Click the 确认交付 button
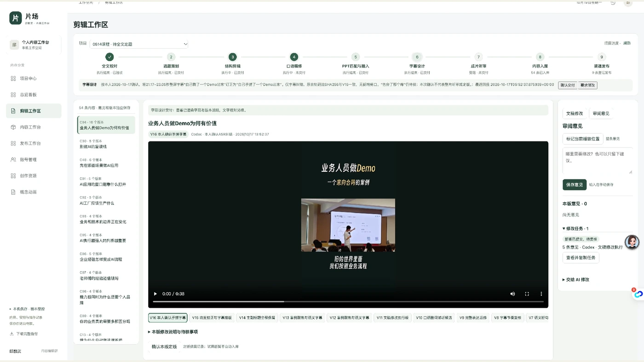 click(568, 85)
